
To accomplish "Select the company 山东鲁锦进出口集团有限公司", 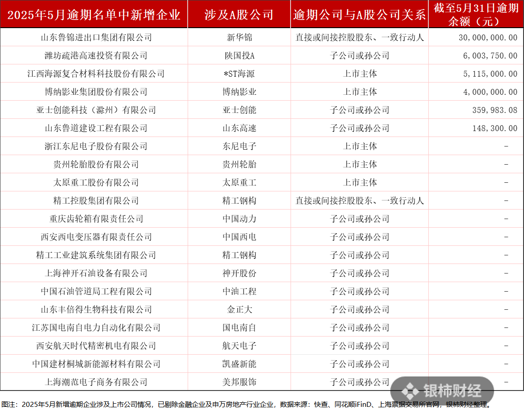I will click(94, 37).
